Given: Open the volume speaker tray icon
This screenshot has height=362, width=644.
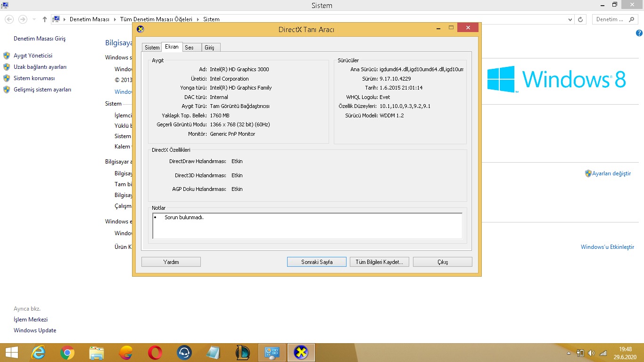Looking at the screenshot, I should coord(592,353).
